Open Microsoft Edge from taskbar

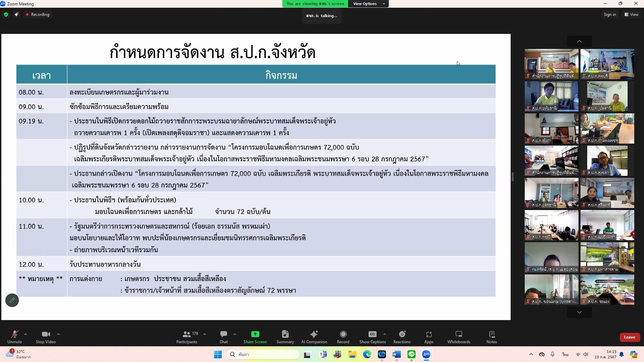click(367, 354)
